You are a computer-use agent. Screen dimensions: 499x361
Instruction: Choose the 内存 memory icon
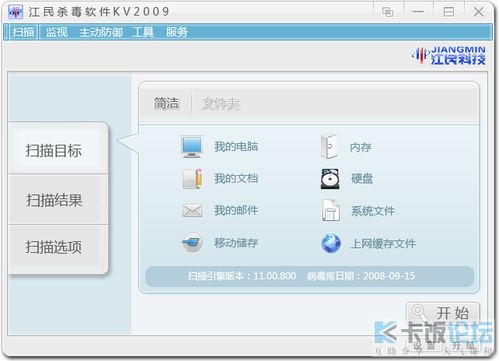pyautogui.click(x=329, y=147)
